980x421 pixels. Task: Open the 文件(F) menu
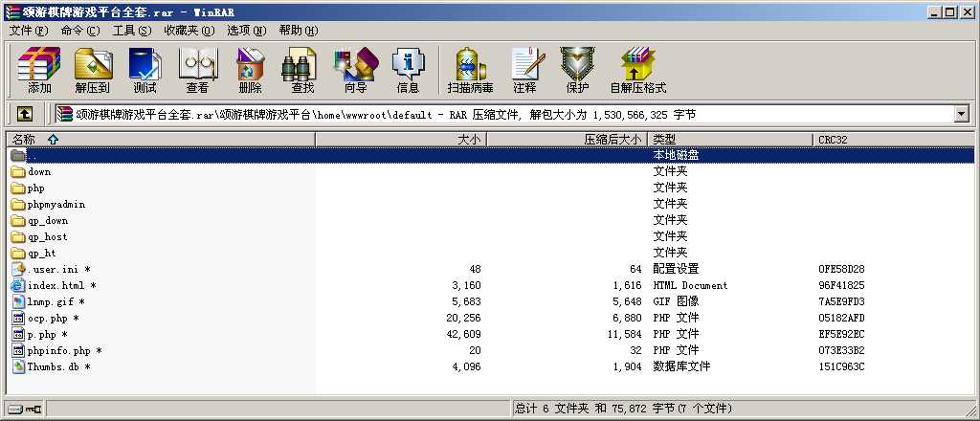(x=29, y=30)
